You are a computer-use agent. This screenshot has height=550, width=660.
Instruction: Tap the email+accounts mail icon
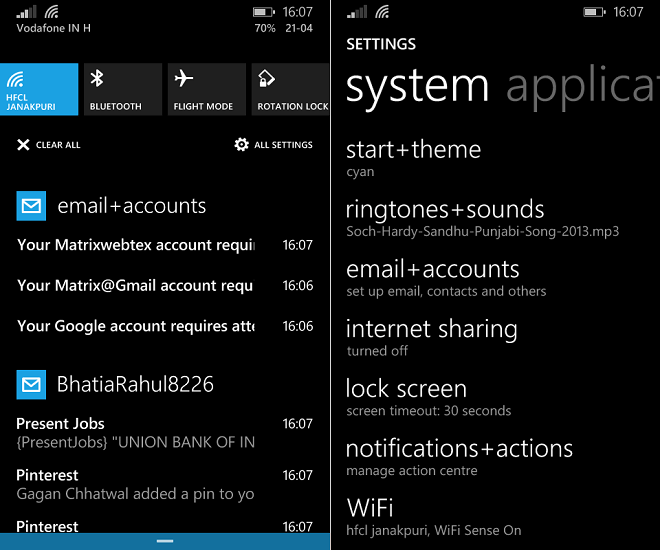31,206
